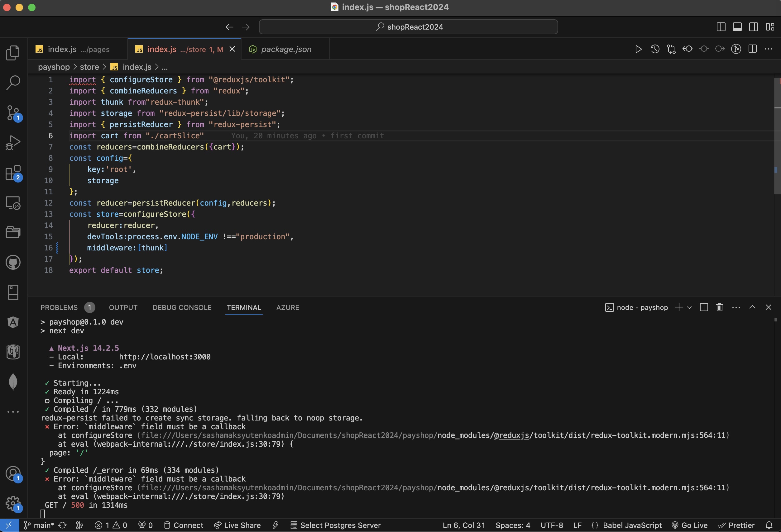The image size is (781, 532).
Task: Open the new terminal launch profile dropdown
Action: click(x=690, y=308)
